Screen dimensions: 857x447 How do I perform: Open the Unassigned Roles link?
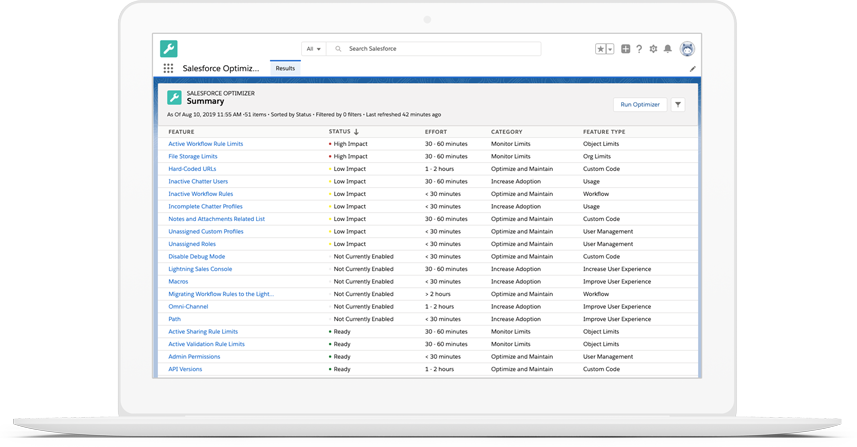tap(192, 244)
